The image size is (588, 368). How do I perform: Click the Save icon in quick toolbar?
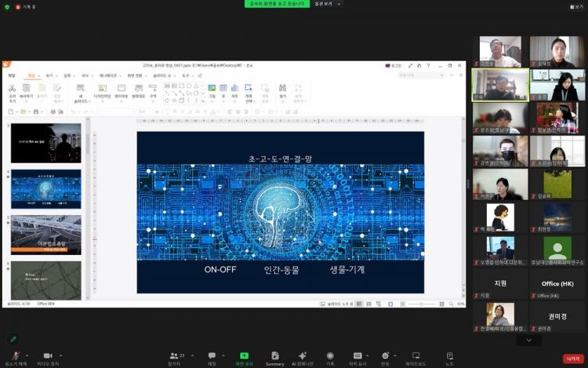tap(36, 111)
